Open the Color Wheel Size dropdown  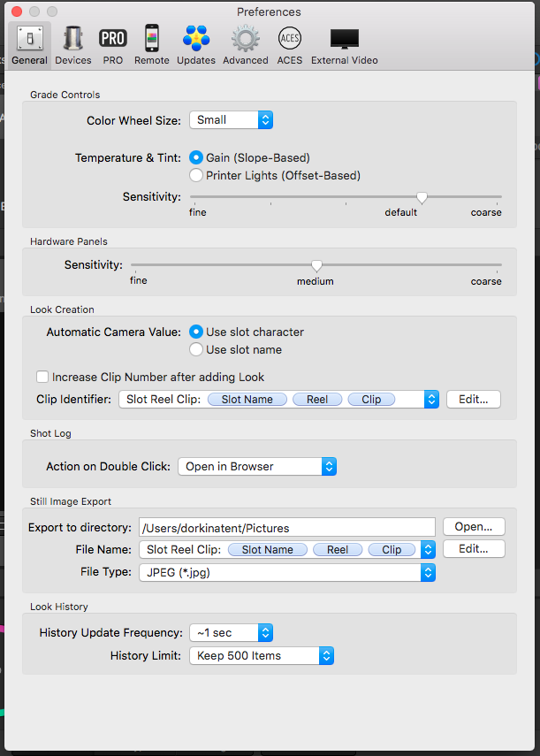[x=232, y=120]
